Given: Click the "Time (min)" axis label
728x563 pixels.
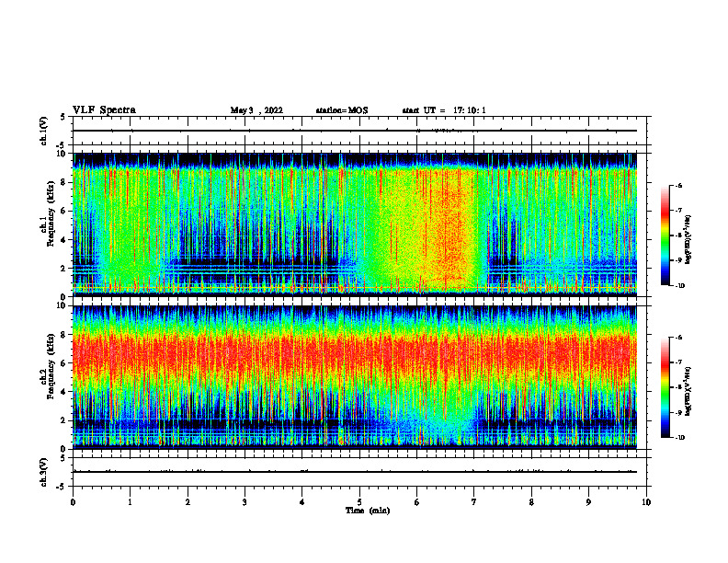Looking at the screenshot, I should 368,511.
